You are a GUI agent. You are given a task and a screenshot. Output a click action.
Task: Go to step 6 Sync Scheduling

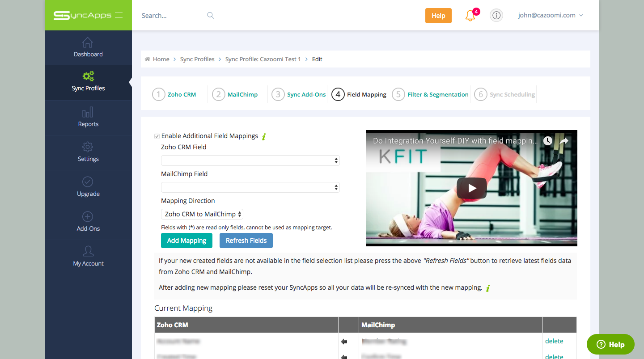point(504,94)
